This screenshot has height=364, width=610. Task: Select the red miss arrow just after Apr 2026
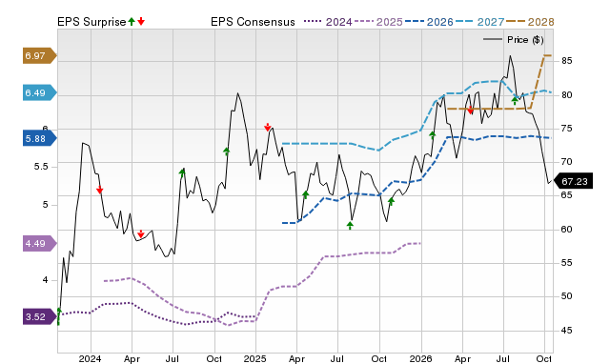click(x=470, y=110)
